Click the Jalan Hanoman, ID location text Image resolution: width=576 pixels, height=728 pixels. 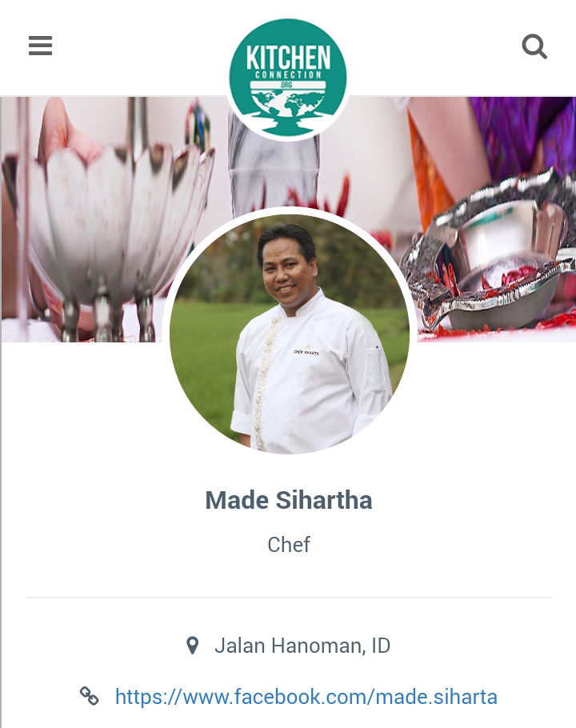tap(302, 646)
